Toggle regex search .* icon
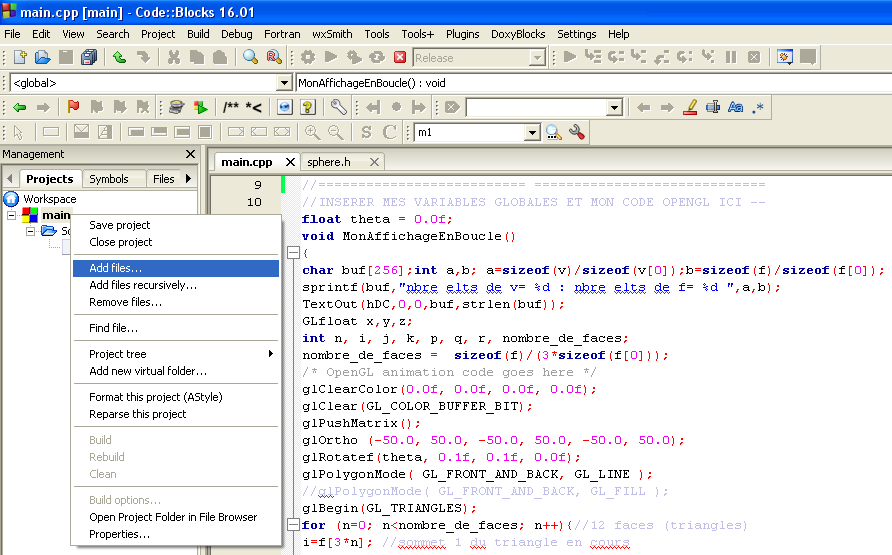This screenshot has height=555, width=892. pos(758,107)
